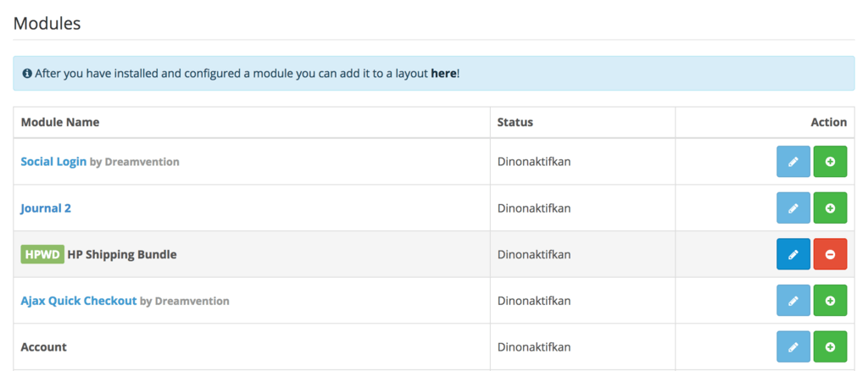Click the edit pencil for Social Login

(793, 162)
